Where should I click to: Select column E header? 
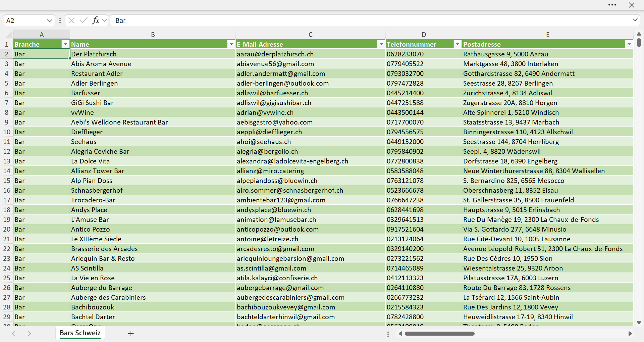point(548,35)
